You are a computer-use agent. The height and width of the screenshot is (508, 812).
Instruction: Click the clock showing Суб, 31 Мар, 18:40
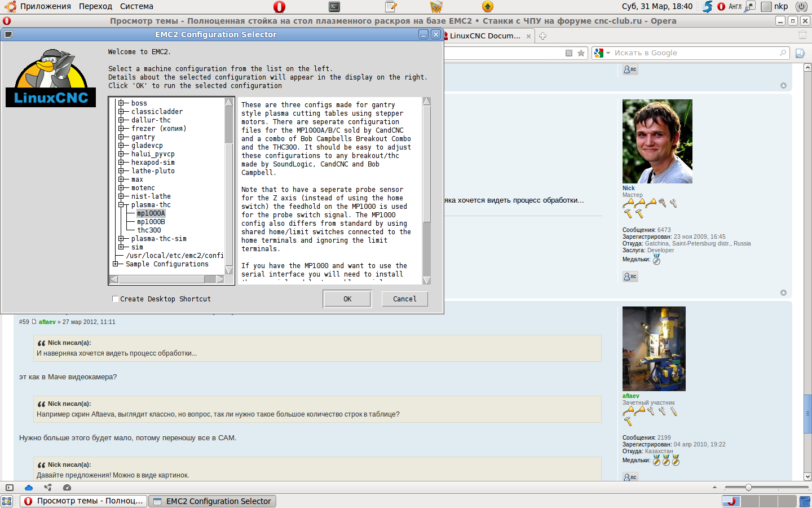[657, 7]
